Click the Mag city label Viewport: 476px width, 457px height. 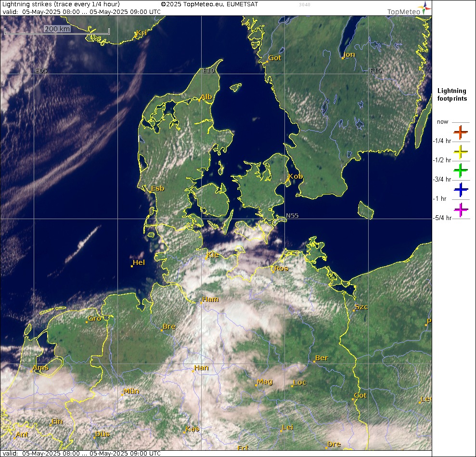click(265, 382)
